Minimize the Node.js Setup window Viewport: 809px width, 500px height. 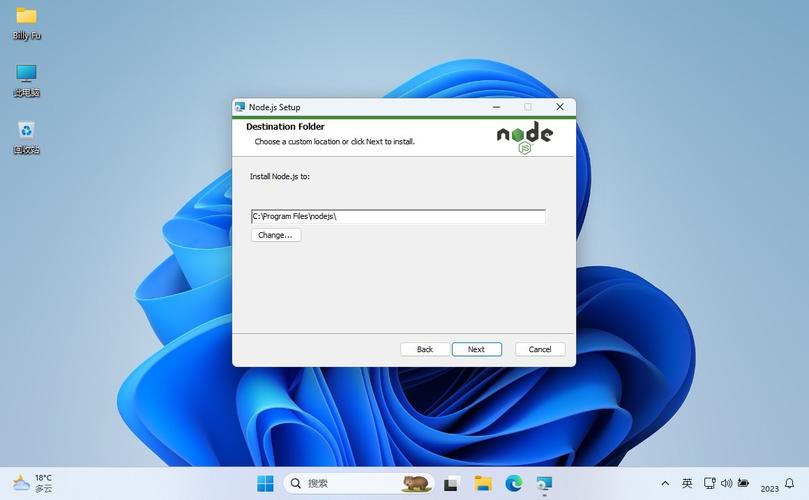pyautogui.click(x=496, y=107)
